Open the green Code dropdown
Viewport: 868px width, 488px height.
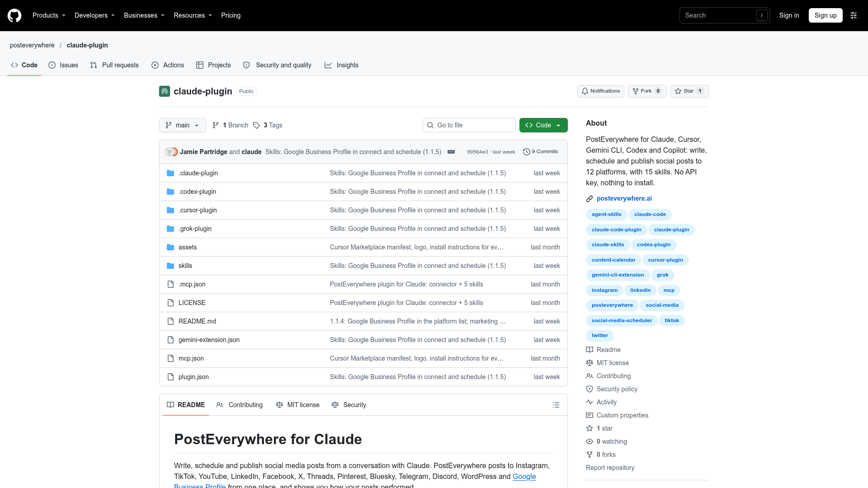click(543, 125)
